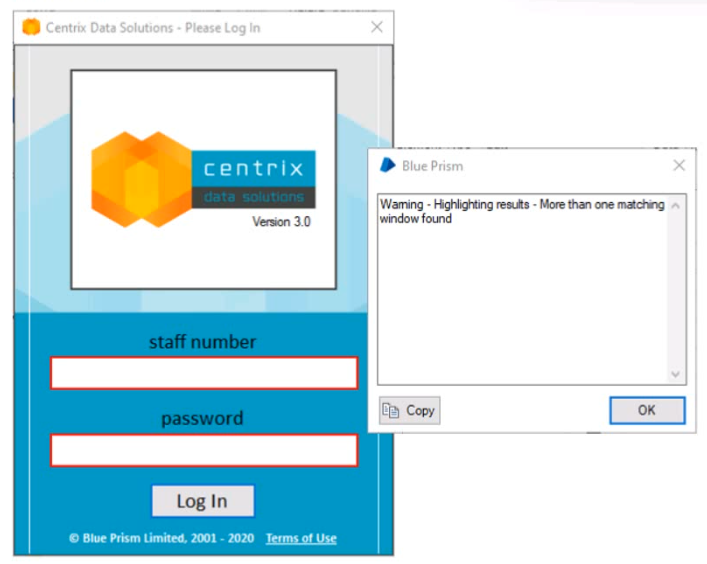
Task: Click the scroll up arrow in warning text box
Action: 675,206
